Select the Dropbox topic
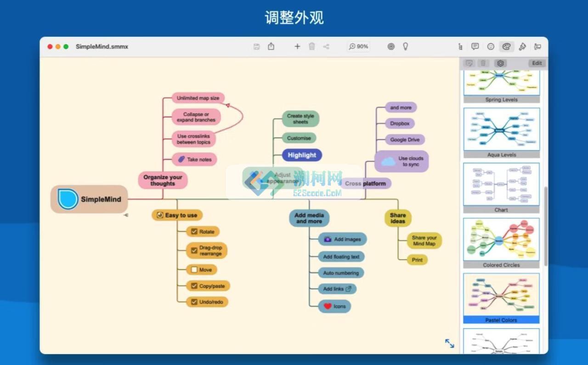 click(x=400, y=124)
